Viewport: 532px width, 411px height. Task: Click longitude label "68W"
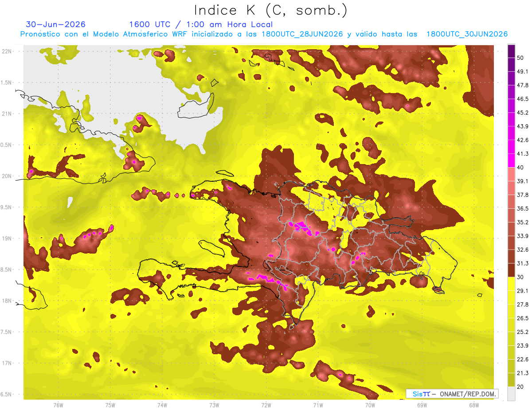pyautogui.click(x=474, y=405)
